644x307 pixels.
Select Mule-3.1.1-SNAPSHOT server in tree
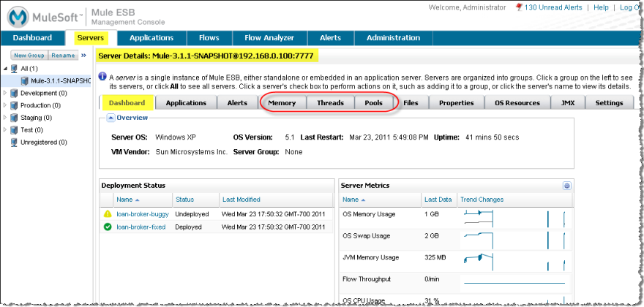click(x=60, y=80)
